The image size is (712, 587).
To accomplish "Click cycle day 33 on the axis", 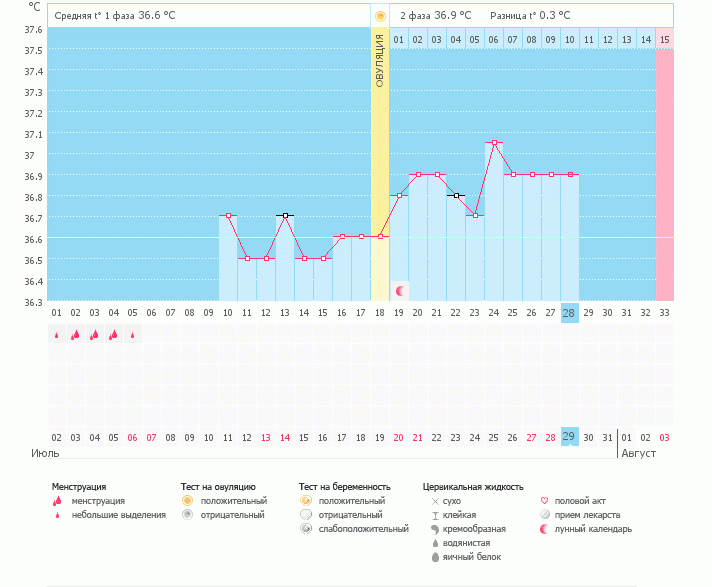I will [x=664, y=312].
